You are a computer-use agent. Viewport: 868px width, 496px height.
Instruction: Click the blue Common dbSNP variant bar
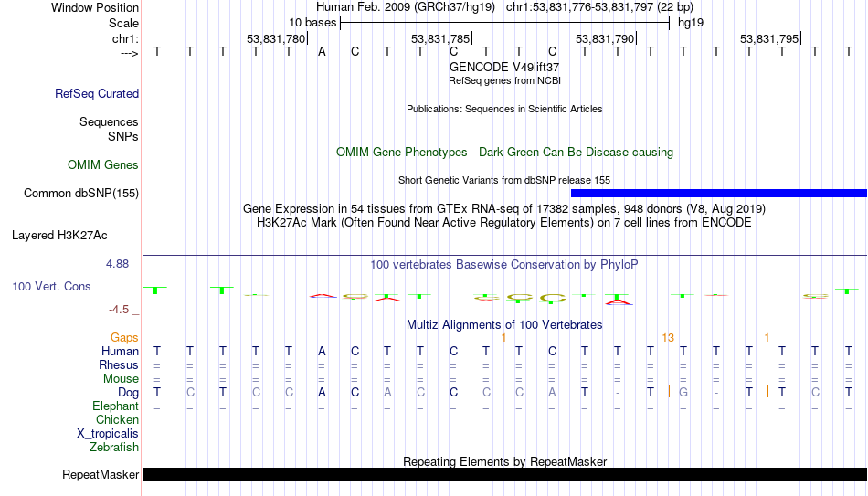coord(718,194)
